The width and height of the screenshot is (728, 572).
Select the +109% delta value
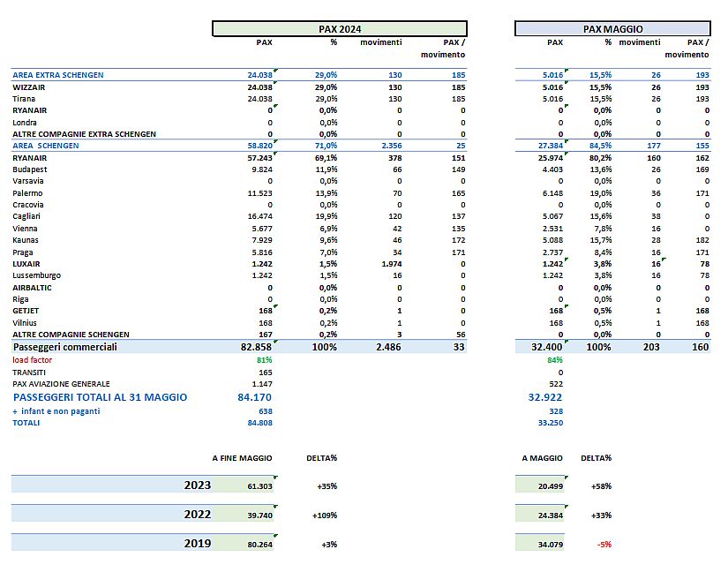coord(325,516)
